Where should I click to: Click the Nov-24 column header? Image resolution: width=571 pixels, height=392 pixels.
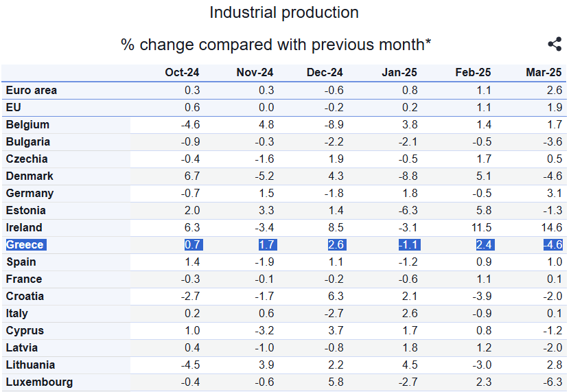255,73
